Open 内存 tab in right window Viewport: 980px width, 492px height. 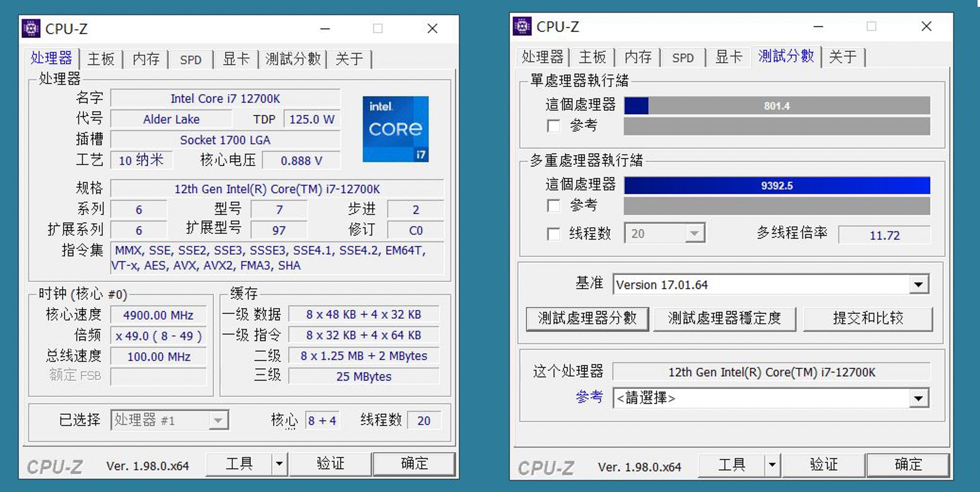tap(638, 57)
